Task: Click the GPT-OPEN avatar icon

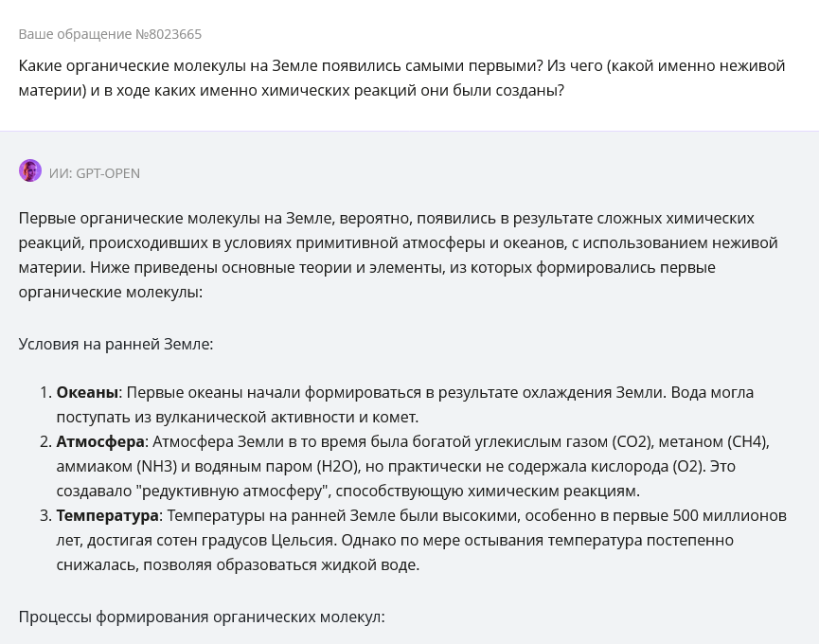Action: click(x=30, y=170)
